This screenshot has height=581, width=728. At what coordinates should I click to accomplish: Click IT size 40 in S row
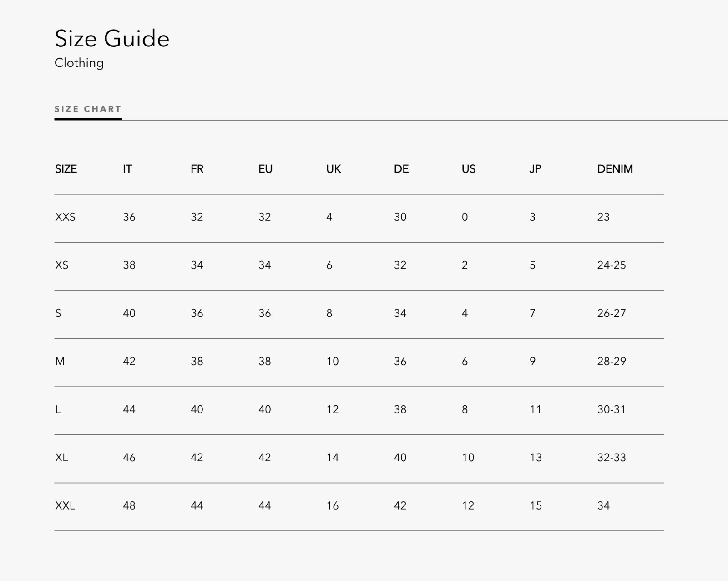129,313
